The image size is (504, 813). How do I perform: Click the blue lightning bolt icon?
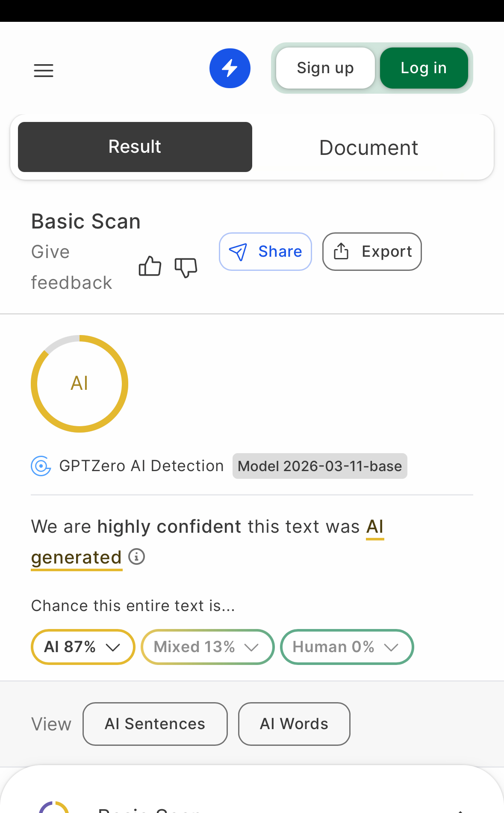point(230,68)
